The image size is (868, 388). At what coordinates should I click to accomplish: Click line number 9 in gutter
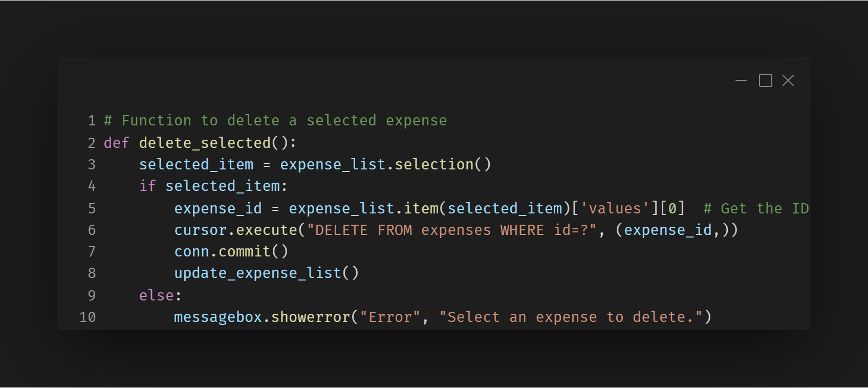coord(92,295)
